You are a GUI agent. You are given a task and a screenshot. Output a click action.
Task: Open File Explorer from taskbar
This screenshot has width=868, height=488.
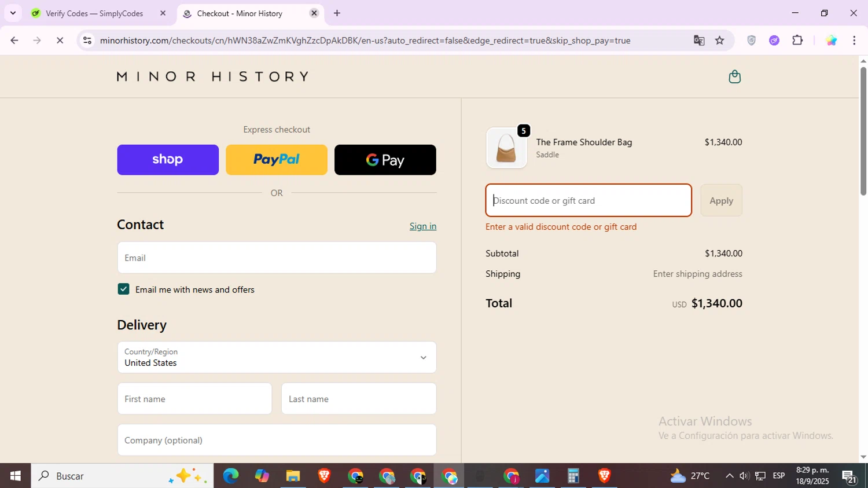293,476
